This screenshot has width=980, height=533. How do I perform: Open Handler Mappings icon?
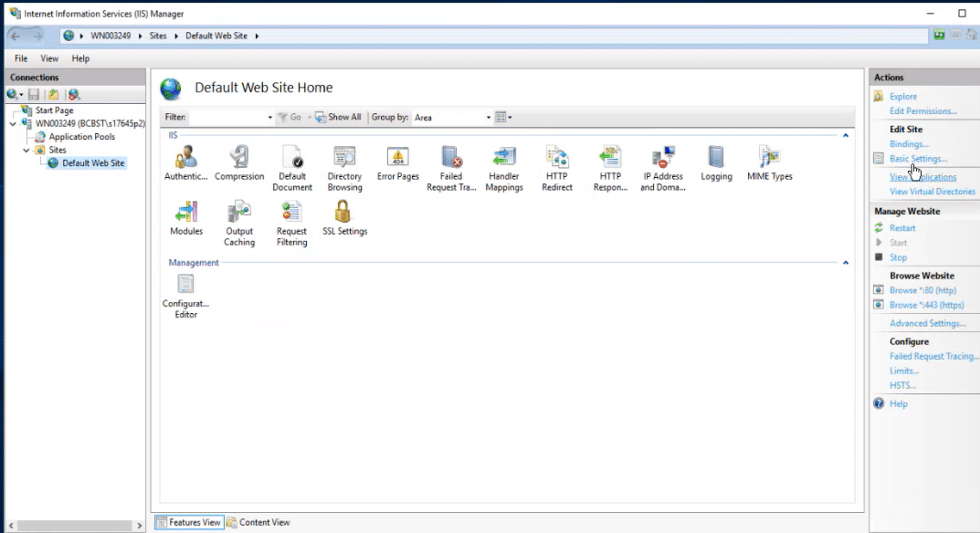[503, 158]
